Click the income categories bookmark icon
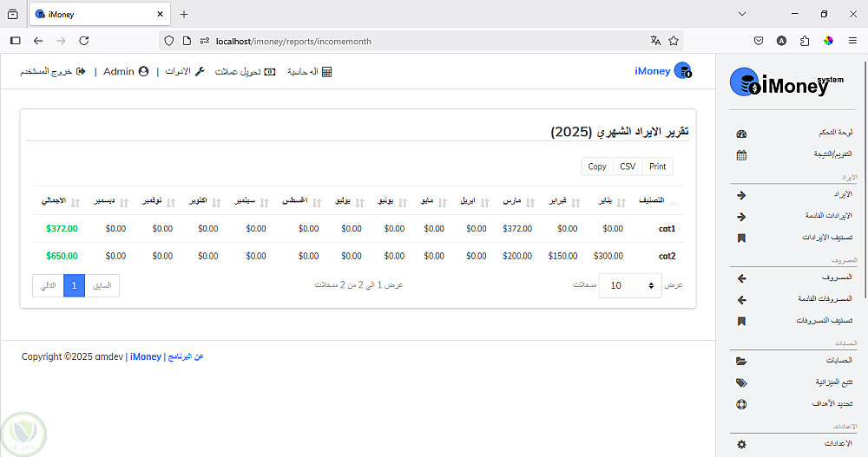The height and width of the screenshot is (457, 868). click(742, 238)
